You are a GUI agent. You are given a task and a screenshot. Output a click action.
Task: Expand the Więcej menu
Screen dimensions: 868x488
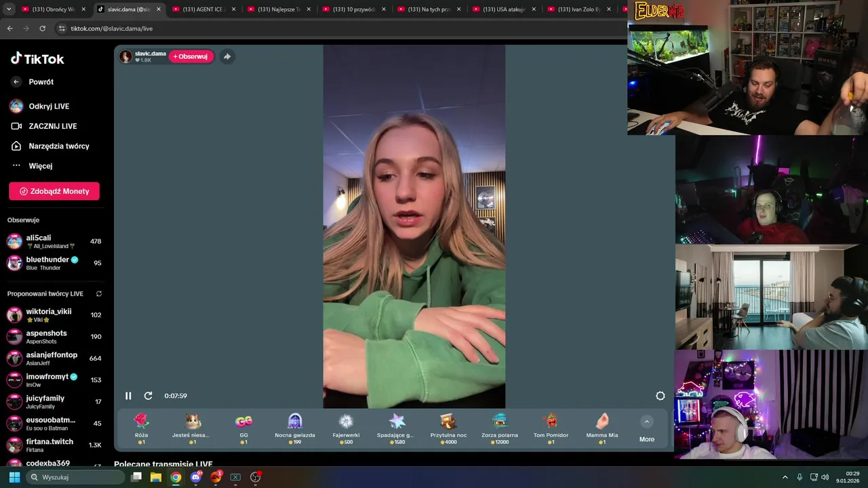(x=33, y=165)
